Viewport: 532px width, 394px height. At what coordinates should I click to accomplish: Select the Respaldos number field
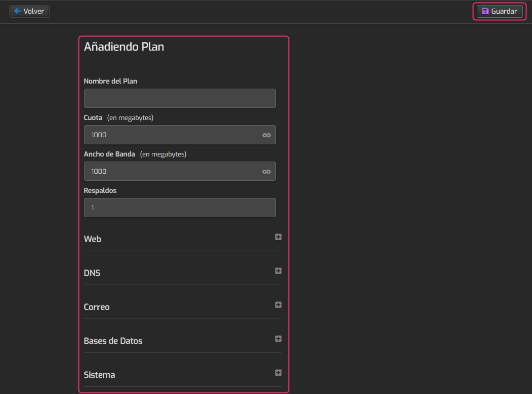click(180, 208)
